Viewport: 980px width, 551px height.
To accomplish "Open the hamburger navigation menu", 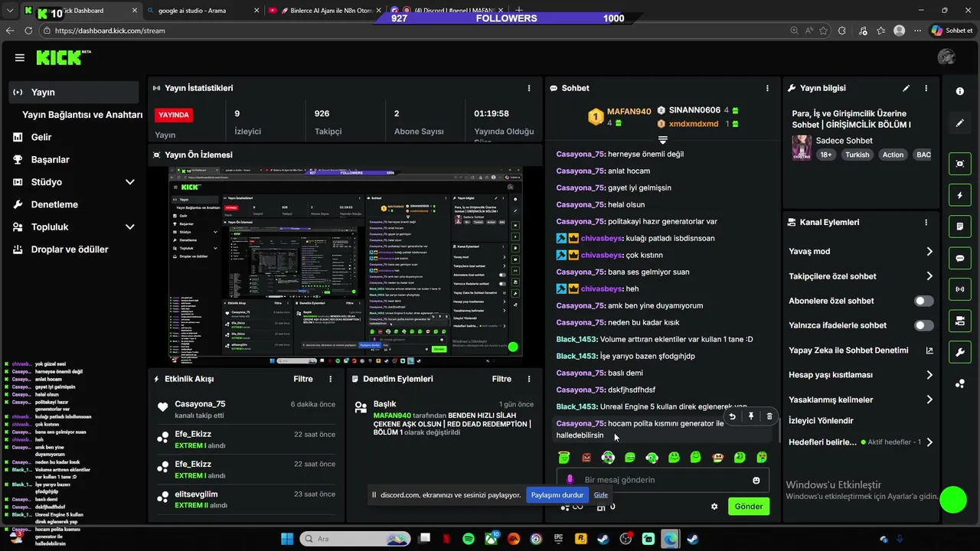I will coord(20,57).
